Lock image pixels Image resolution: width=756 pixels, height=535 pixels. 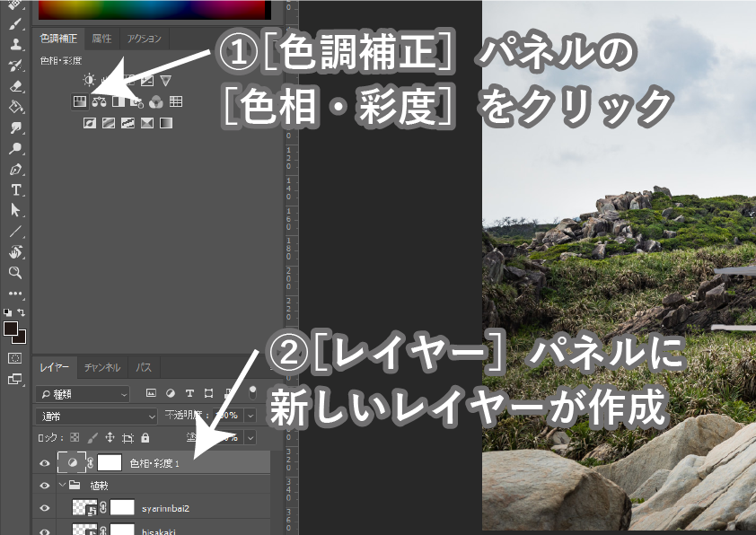coord(92,438)
